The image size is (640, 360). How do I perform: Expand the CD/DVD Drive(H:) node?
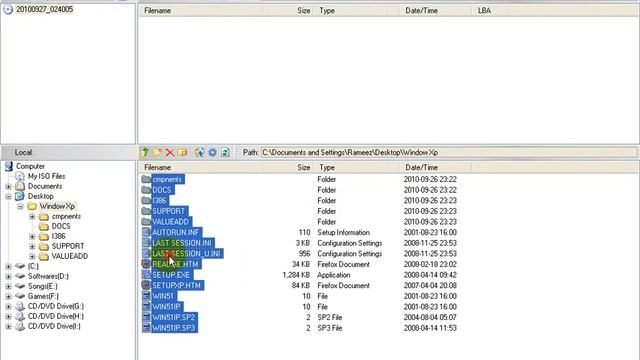tap(8, 316)
